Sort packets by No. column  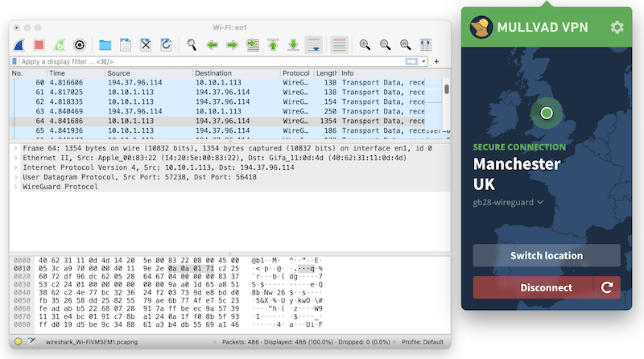(x=28, y=73)
